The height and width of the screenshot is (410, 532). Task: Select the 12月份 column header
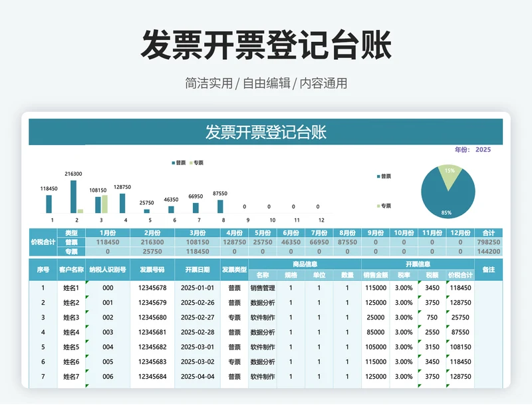point(460,233)
